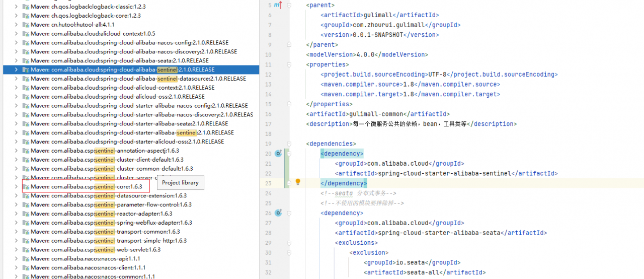Screen dimensions: 644x279
Task: Click library icon of sentinel-parameter-flow-control row
Action: 26,204
